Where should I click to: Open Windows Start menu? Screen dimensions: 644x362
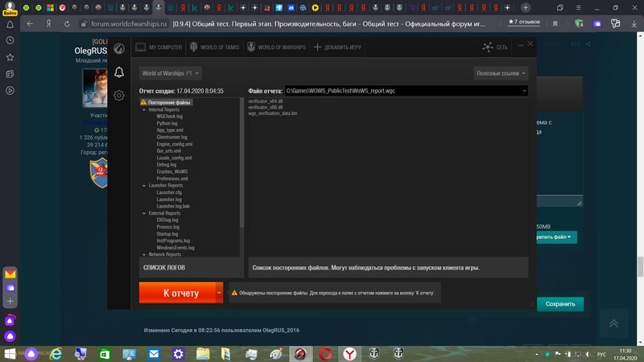pyautogui.click(x=10, y=353)
